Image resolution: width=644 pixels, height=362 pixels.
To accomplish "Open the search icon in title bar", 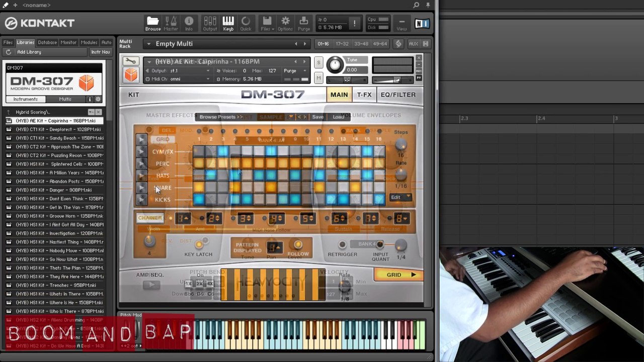I will point(416,5).
